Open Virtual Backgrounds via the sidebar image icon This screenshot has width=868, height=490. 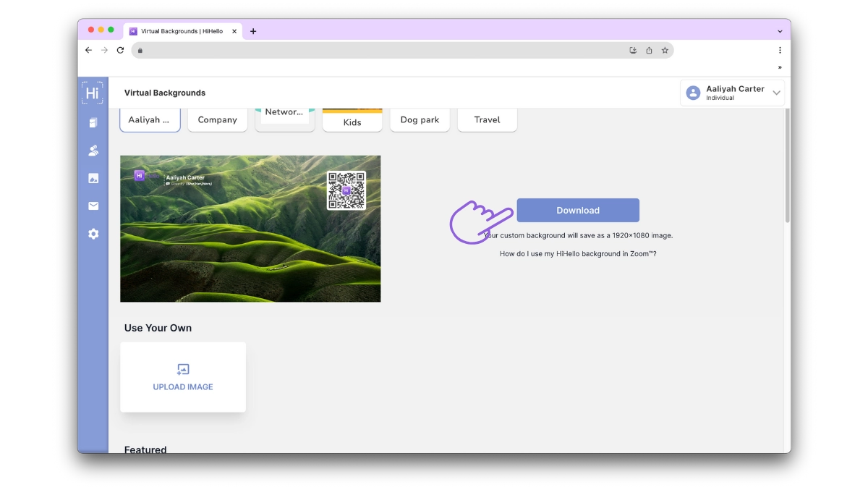(93, 178)
